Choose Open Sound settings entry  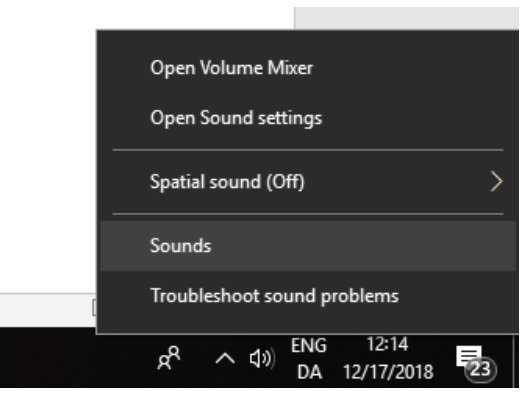[x=308, y=118]
